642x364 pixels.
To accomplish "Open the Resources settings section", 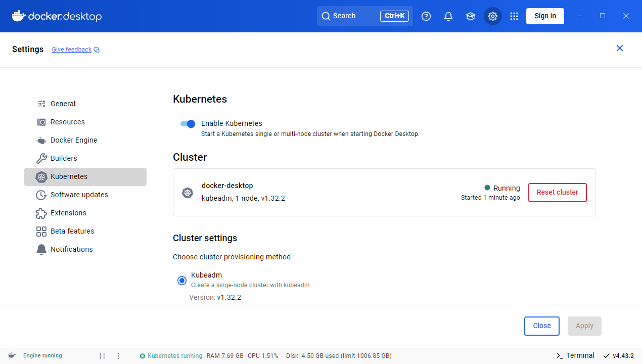I will click(85, 122).
